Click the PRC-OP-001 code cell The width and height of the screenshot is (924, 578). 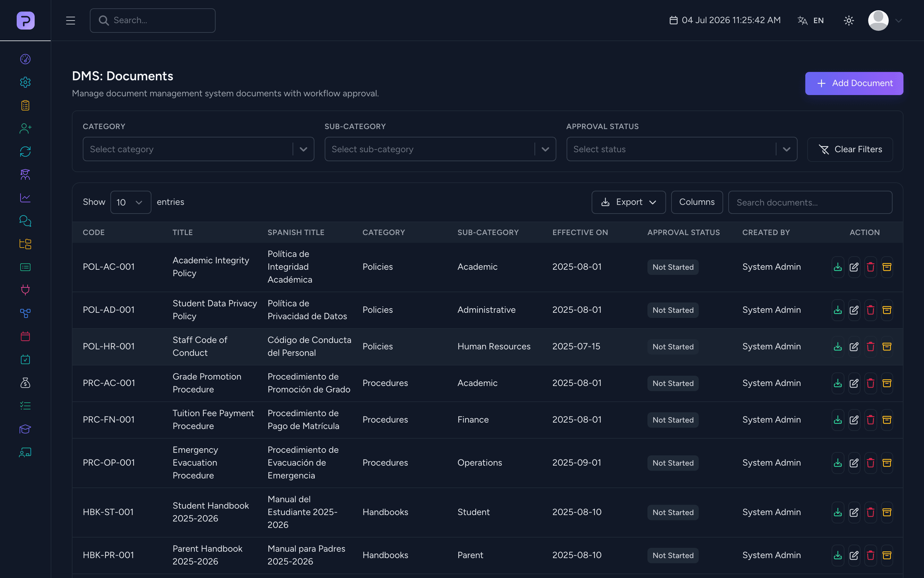(x=109, y=462)
